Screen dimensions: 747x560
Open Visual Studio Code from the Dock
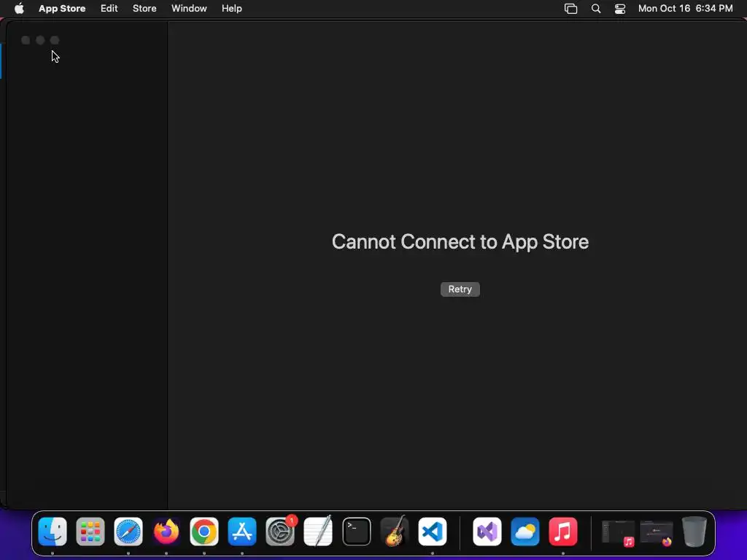433,532
